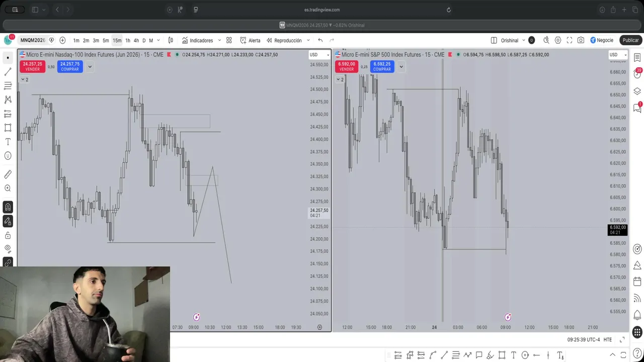Reload page in Safari toolbar
Image resolution: width=644 pixels, height=362 pixels.
449,10
